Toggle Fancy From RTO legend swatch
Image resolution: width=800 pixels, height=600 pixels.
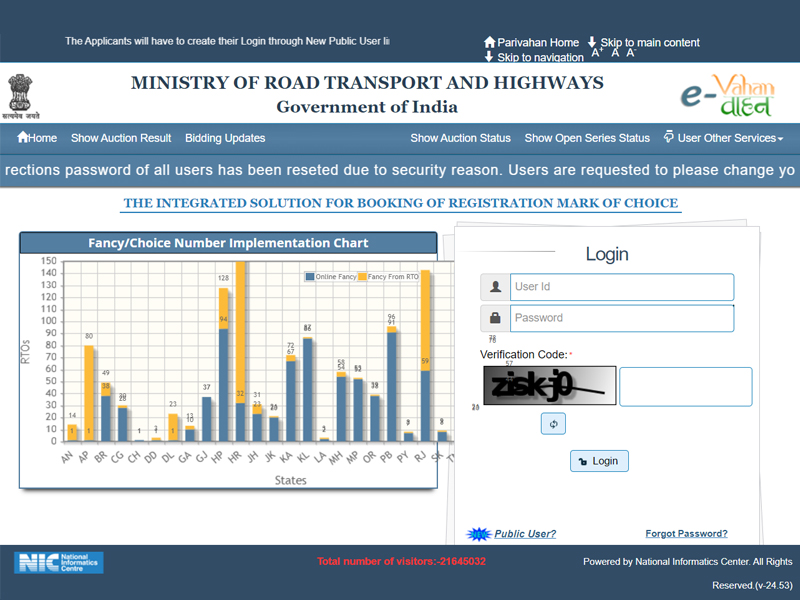362,277
